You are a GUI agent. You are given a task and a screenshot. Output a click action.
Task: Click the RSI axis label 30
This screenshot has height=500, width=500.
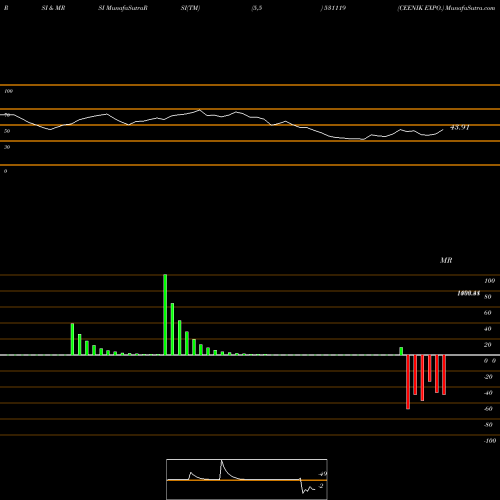(7, 147)
